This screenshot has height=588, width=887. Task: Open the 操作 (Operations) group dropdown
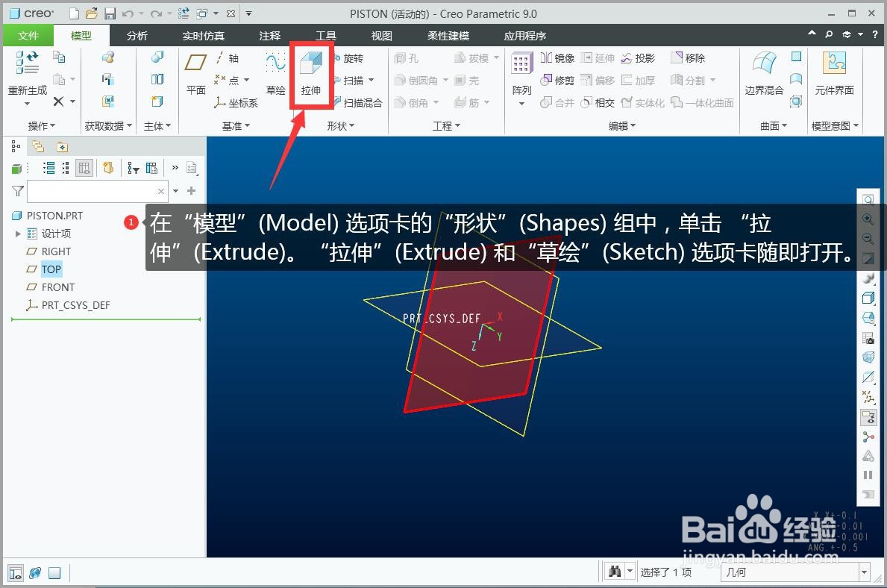[x=42, y=125]
